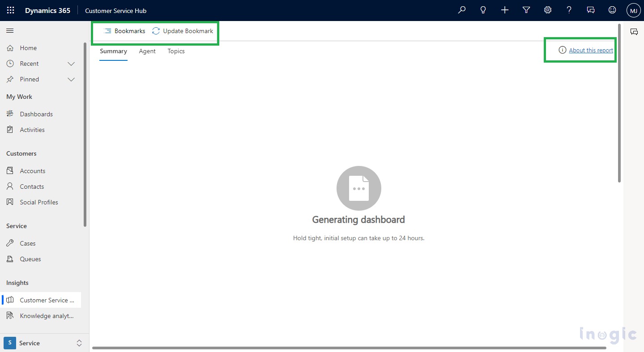Switch to the Agent tab
644x352 pixels.
(147, 51)
